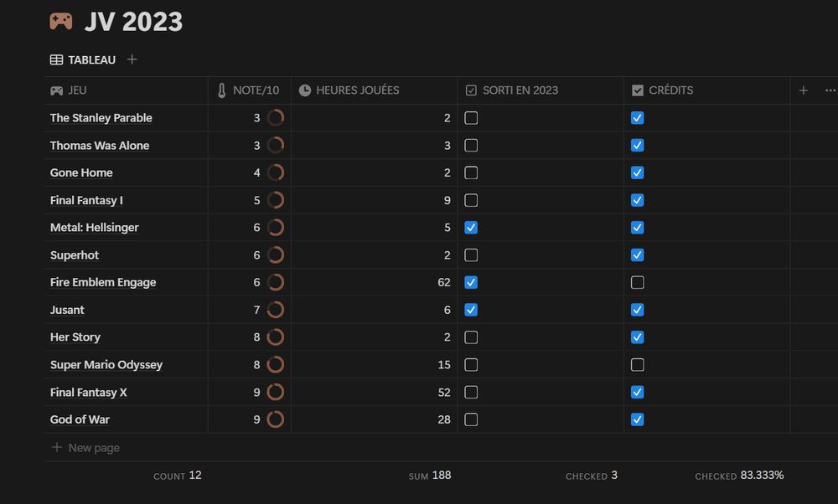838x504 pixels.
Task: Open the NOTE/10 column header menu
Action: 250,90
